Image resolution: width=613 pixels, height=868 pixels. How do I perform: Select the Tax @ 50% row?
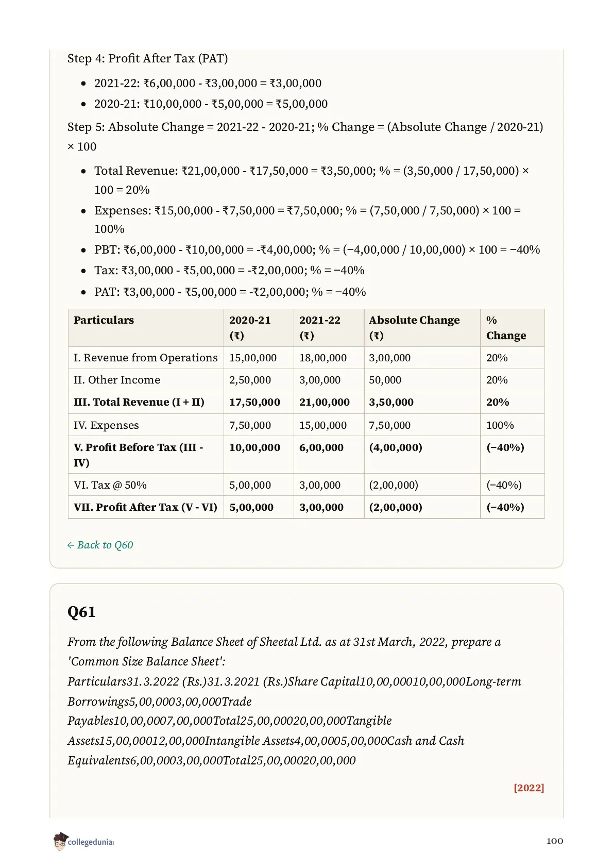point(306,485)
